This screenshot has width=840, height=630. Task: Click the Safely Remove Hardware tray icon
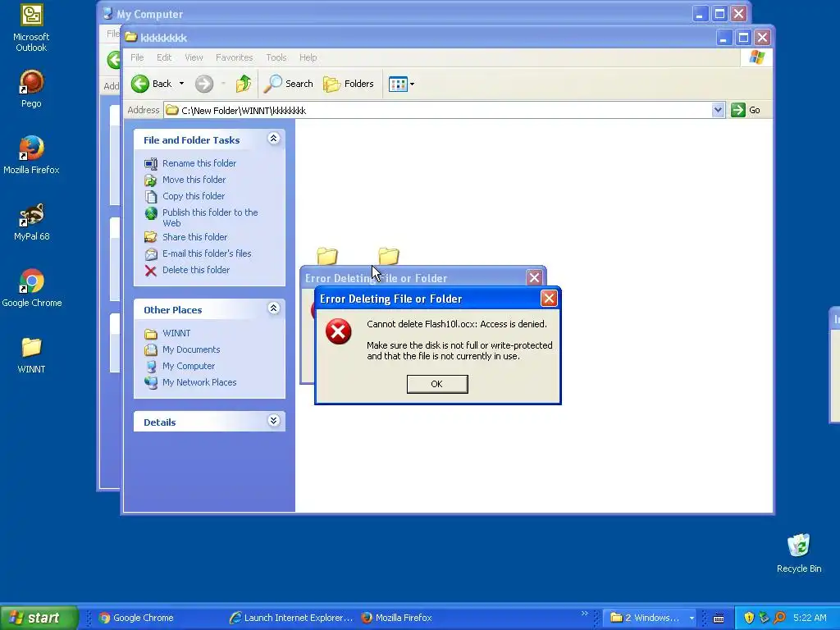click(x=765, y=618)
